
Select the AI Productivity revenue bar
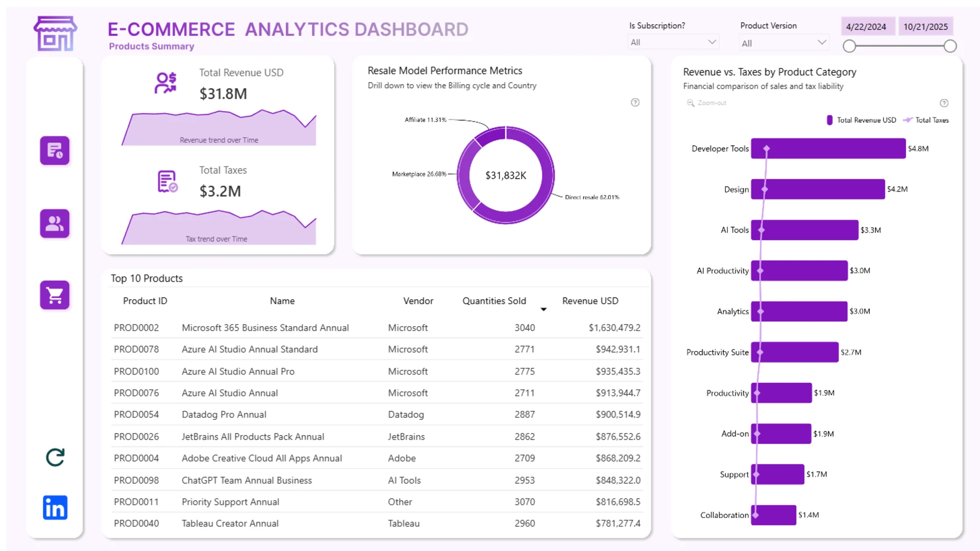[799, 271]
